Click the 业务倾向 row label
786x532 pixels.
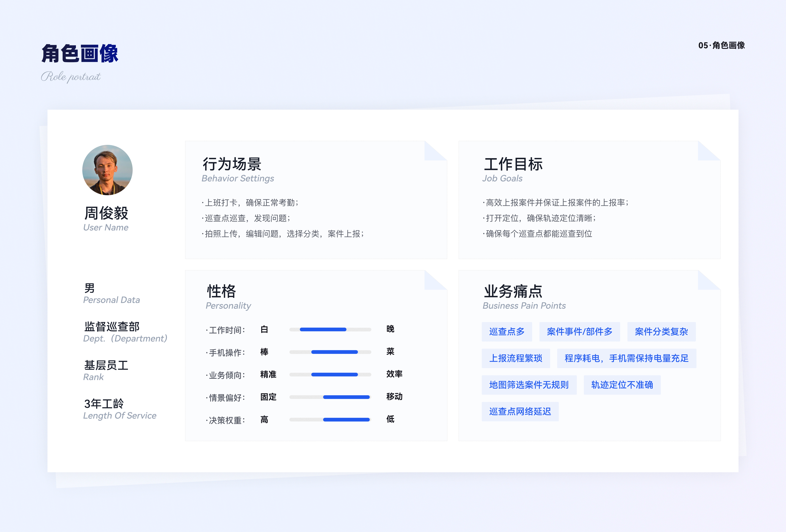[x=226, y=375]
